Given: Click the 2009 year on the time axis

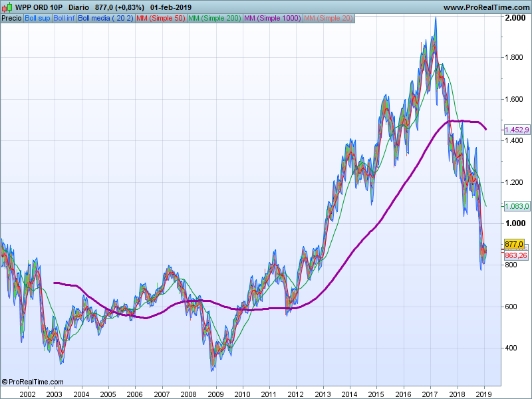Looking at the screenshot, I should point(215,394).
